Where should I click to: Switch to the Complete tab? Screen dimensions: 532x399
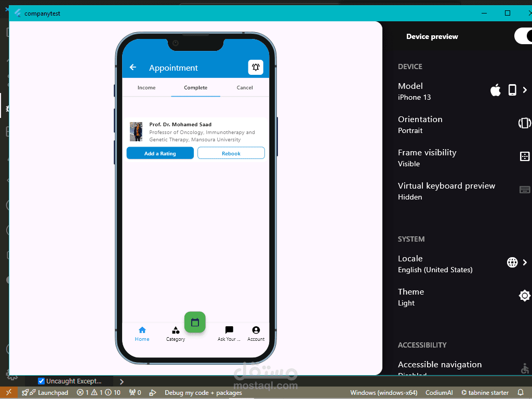tap(195, 87)
